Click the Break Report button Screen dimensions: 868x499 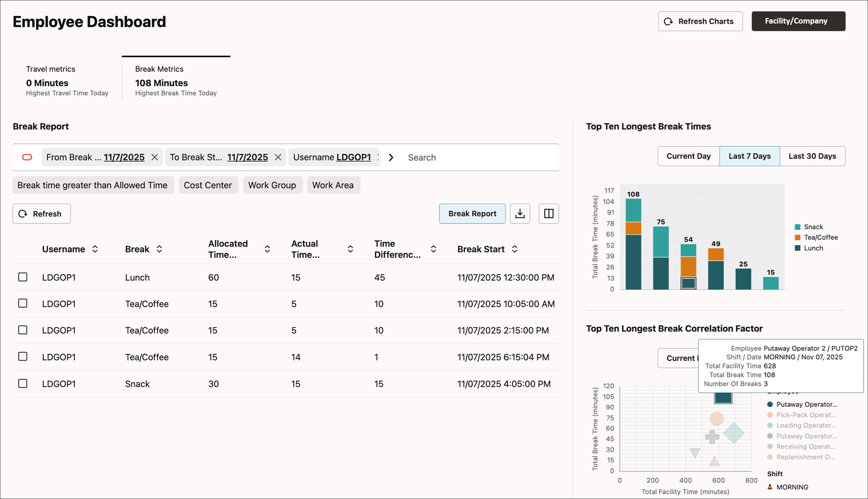click(x=472, y=213)
